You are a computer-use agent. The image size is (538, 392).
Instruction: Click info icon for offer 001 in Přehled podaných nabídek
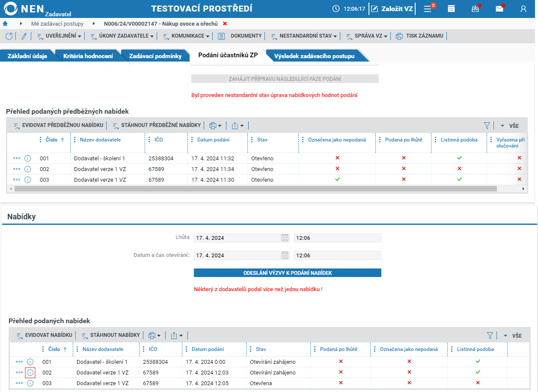pos(30,362)
